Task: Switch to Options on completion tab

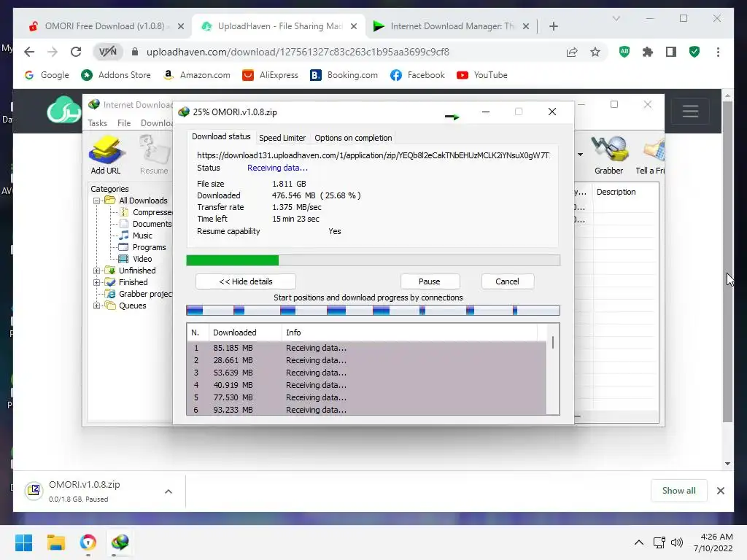Action: (x=353, y=138)
